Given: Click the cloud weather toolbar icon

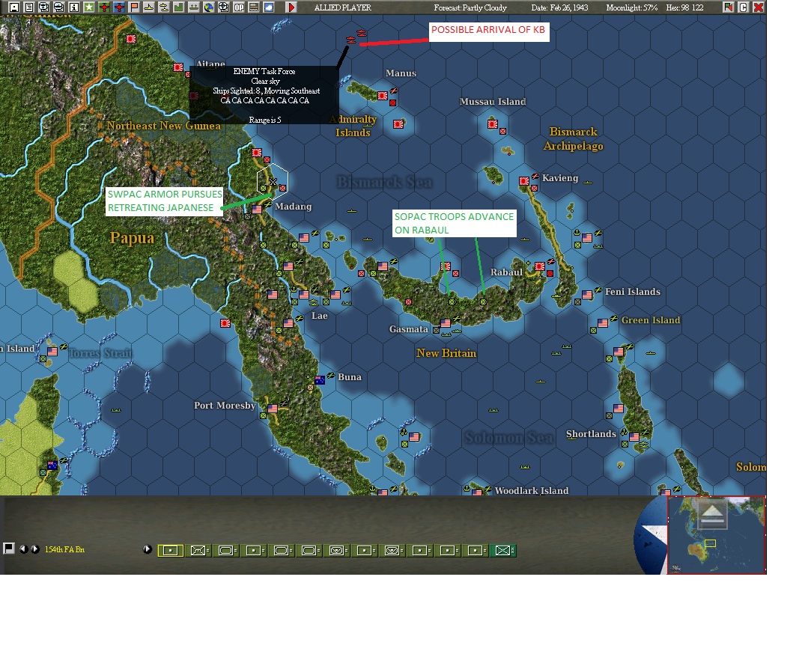Looking at the screenshot, I should pos(269,7).
